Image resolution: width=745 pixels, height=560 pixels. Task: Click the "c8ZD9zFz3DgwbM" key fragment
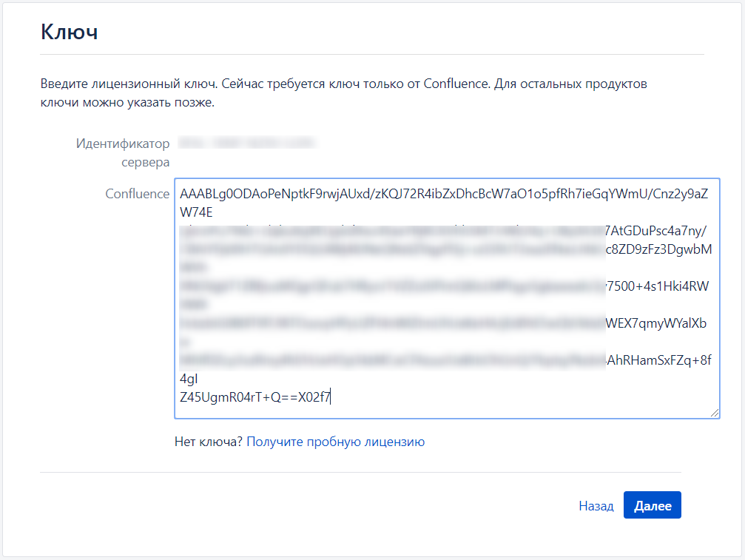(x=658, y=250)
